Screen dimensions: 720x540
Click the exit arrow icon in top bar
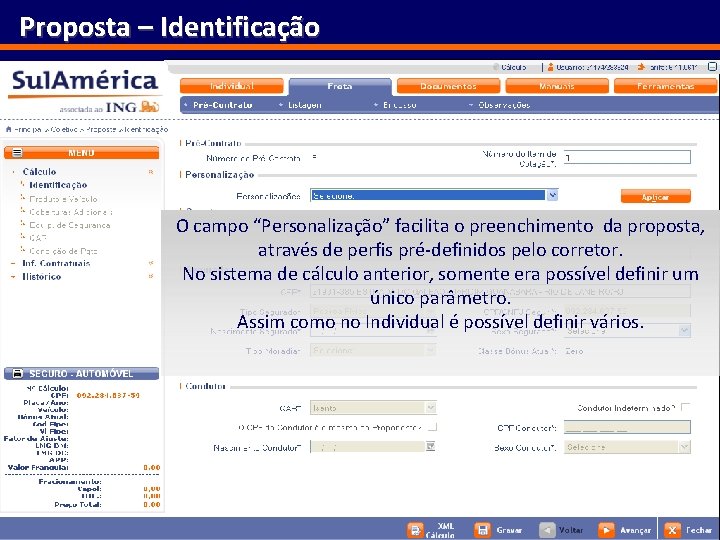coord(641,67)
